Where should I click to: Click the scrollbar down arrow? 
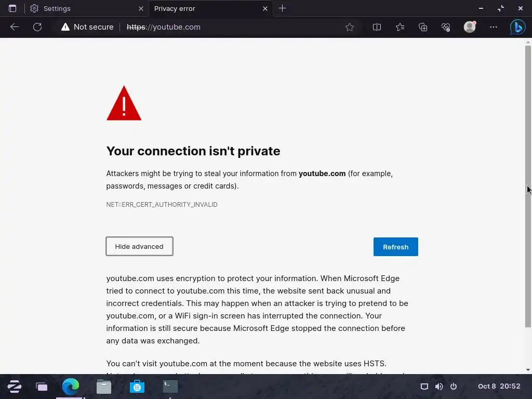point(528,370)
